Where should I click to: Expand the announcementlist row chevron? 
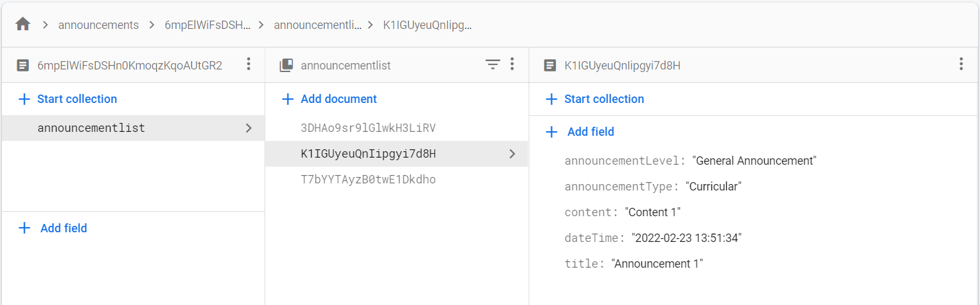click(249, 128)
